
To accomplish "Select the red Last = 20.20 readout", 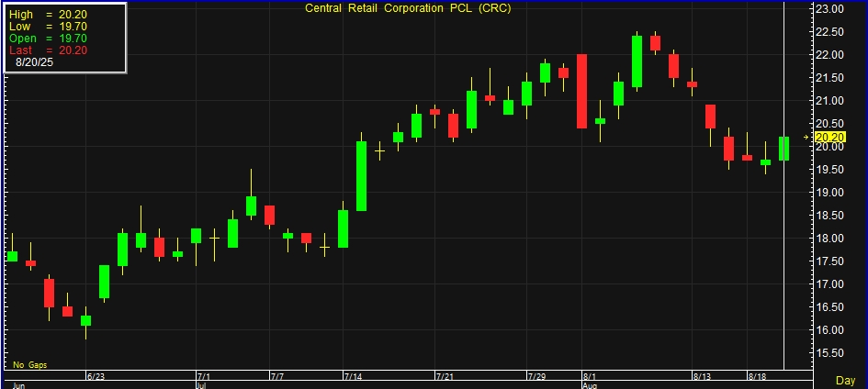I will coord(48,50).
